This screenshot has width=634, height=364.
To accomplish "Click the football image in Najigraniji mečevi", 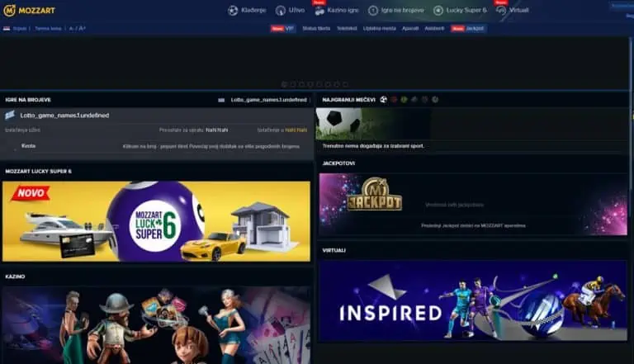I will [x=373, y=124].
